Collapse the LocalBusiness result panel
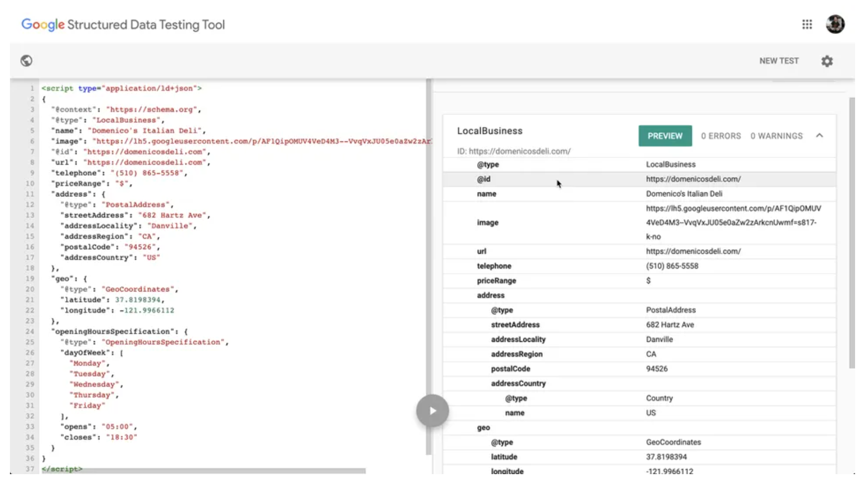Screen dimensions: 868x502 819,135
